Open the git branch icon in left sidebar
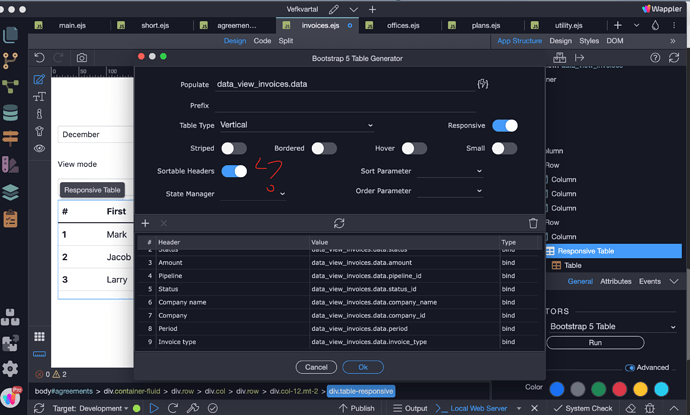This screenshot has width=690, height=415. click(x=11, y=61)
